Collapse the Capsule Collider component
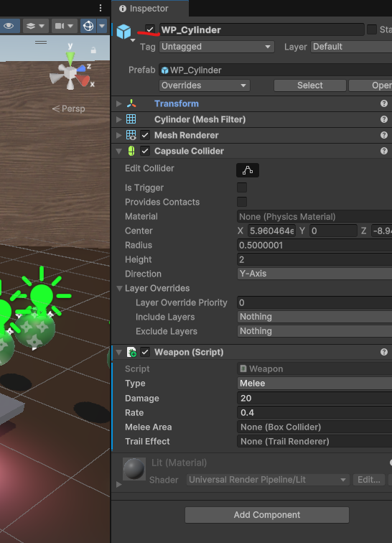This screenshot has width=392, height=543. pos(118,151)
